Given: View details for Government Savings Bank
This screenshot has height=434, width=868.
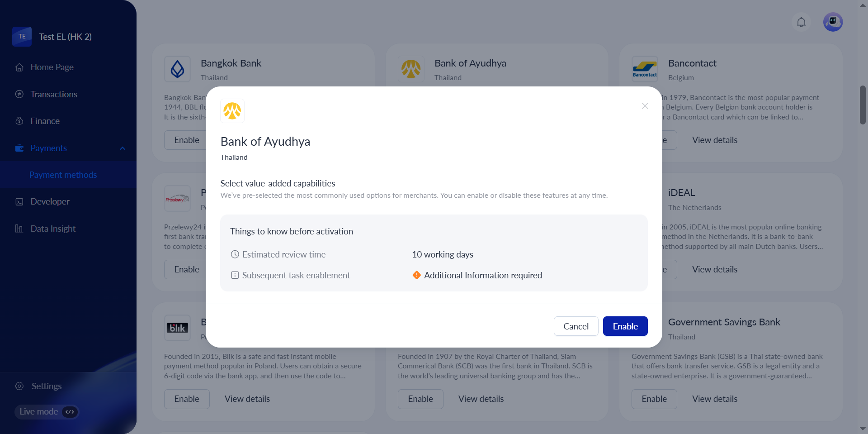Looking at the screenshot, I should [x=714, y=399].
